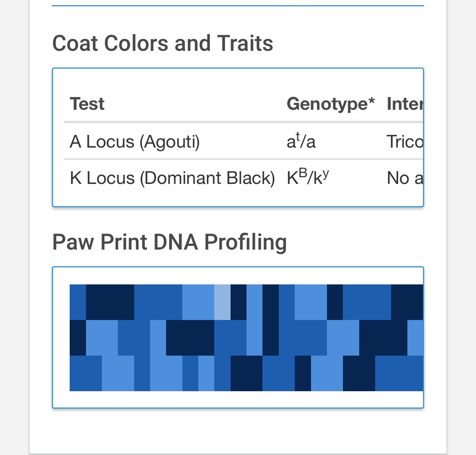Tap the first navy block in DNA profile's bottom row
The width and height of the screenshot is (476, 455).
247,373
